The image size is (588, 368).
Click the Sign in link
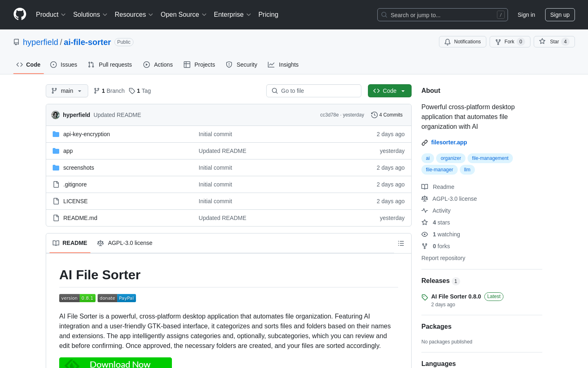point(526,15)
